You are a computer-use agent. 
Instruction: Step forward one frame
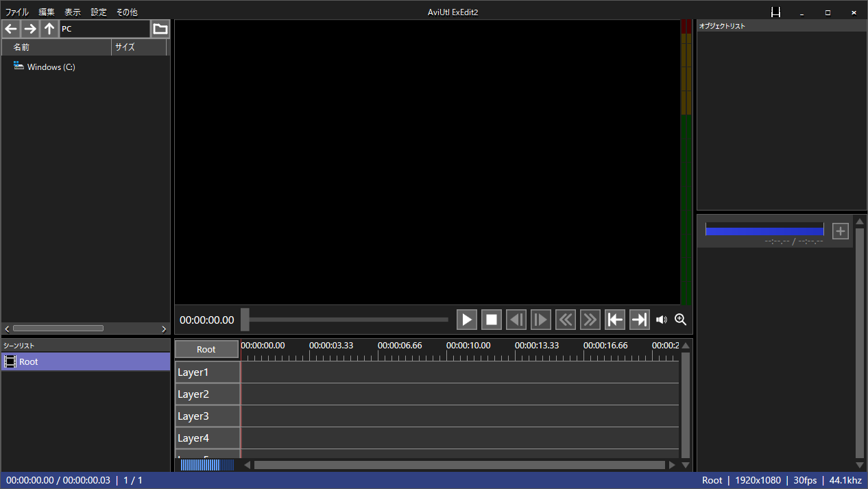click(x=540, y=320)
